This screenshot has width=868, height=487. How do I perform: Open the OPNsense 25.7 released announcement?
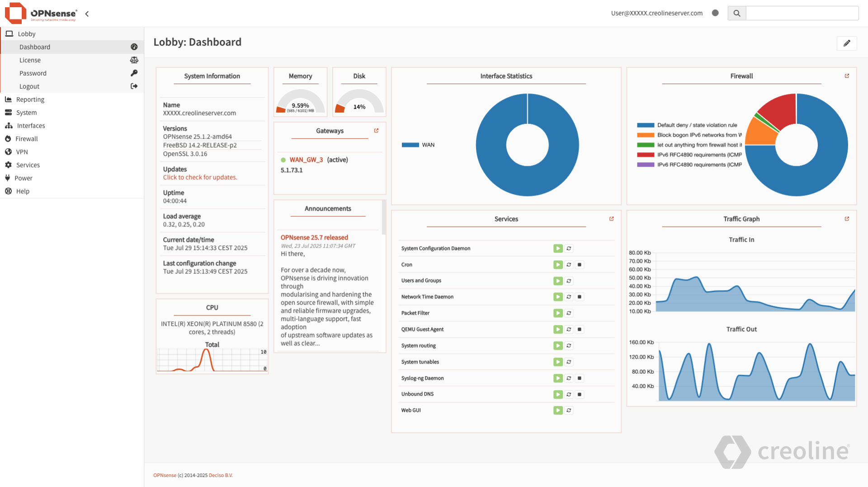tap(314, 238)
